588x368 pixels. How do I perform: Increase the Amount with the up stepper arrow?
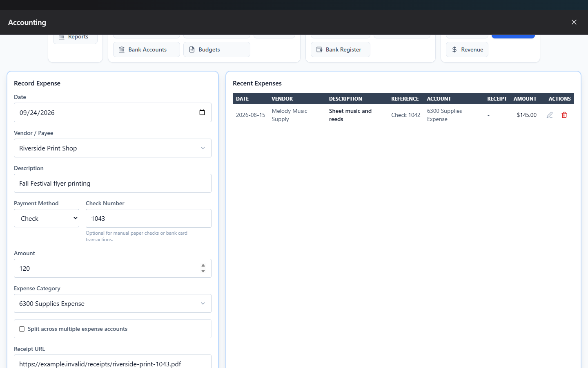pos(203,265)
